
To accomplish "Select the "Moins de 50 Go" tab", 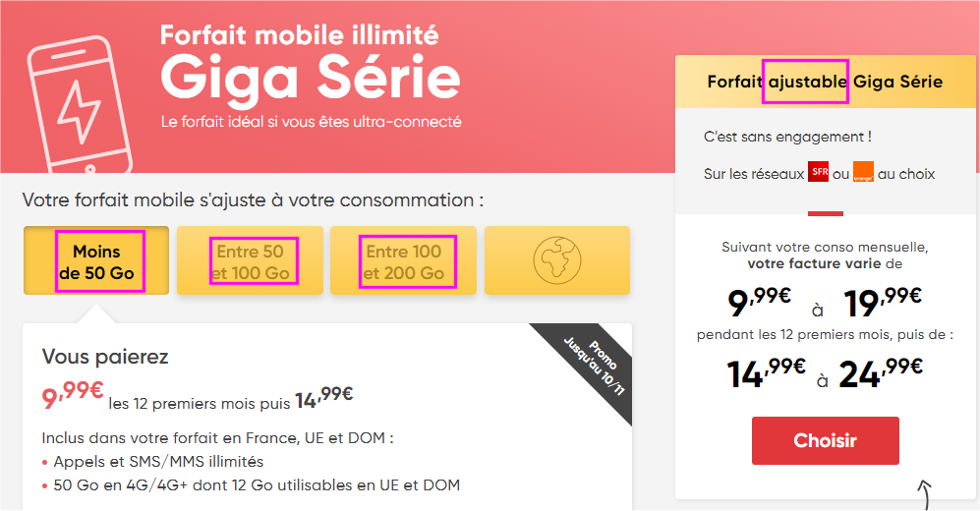I will (x=96, y=261).
